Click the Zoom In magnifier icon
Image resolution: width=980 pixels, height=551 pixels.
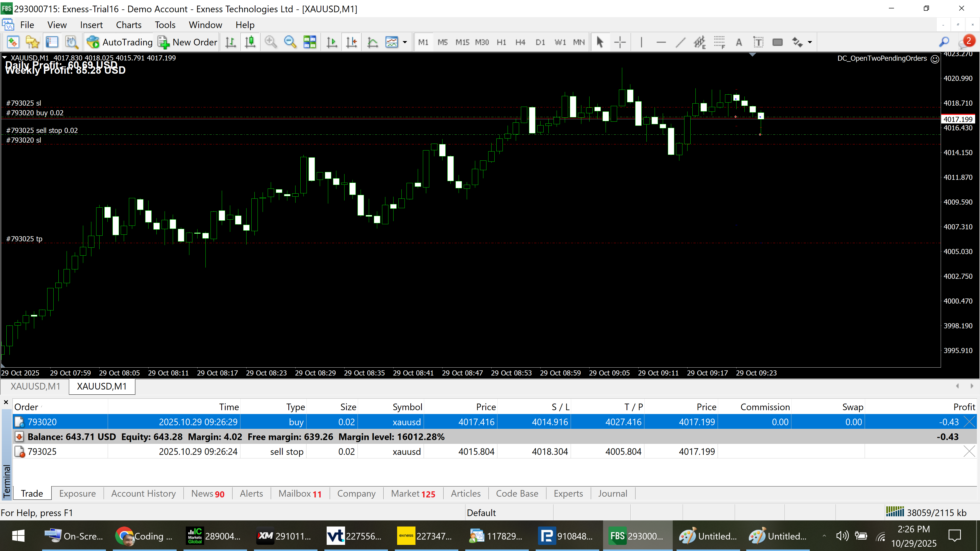(271, 42)
